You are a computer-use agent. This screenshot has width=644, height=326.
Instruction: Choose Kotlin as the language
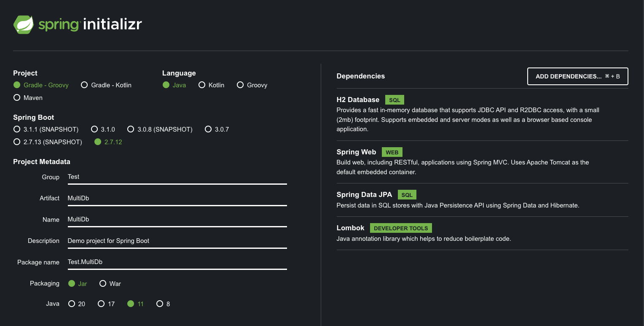[x=211, y=85]
